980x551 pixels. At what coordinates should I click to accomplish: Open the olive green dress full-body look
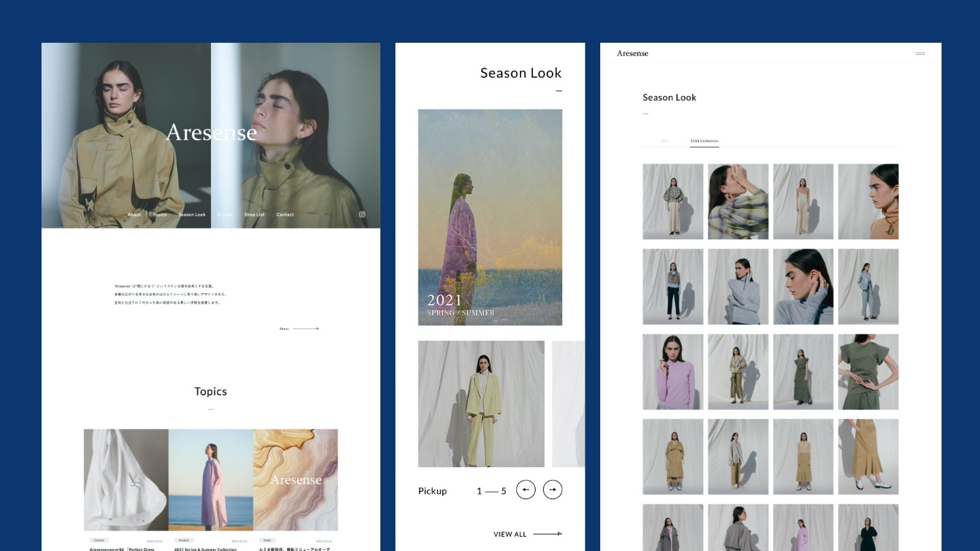(x=803, y=372)
